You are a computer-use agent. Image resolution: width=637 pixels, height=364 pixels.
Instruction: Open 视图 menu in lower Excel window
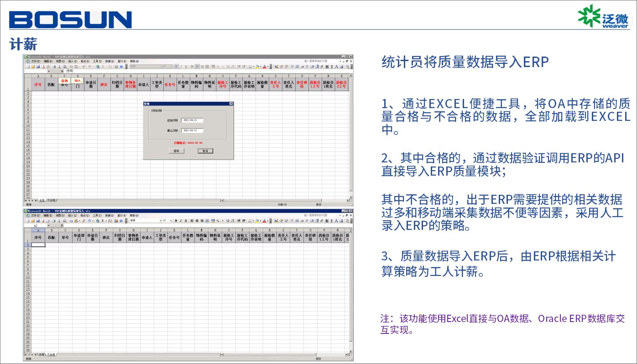[x=60, y=215]
